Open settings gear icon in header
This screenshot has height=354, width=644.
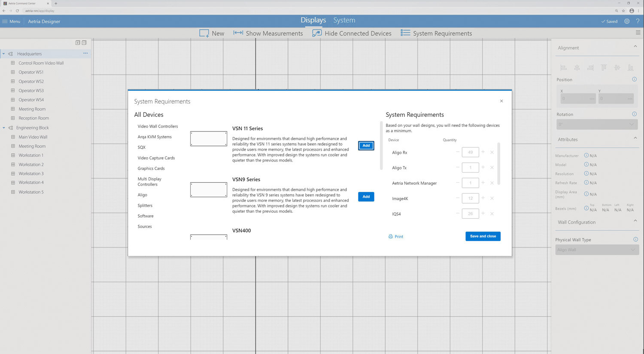pos(627,21)
